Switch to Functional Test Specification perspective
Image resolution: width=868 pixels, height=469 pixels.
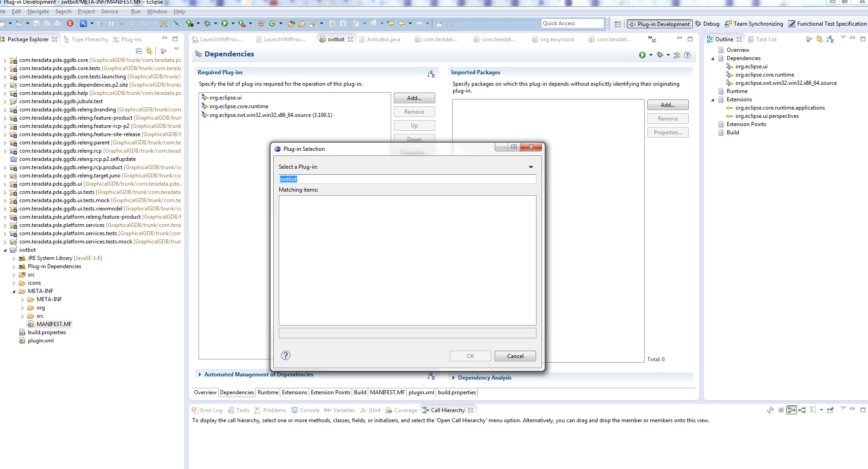(828, 24)
